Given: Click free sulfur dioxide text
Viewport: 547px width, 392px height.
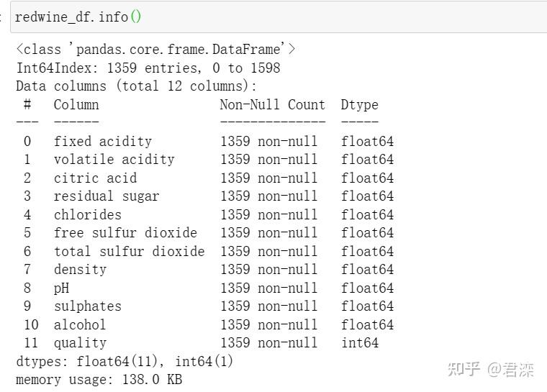Looking at the screenshot, I should (125, 232).
